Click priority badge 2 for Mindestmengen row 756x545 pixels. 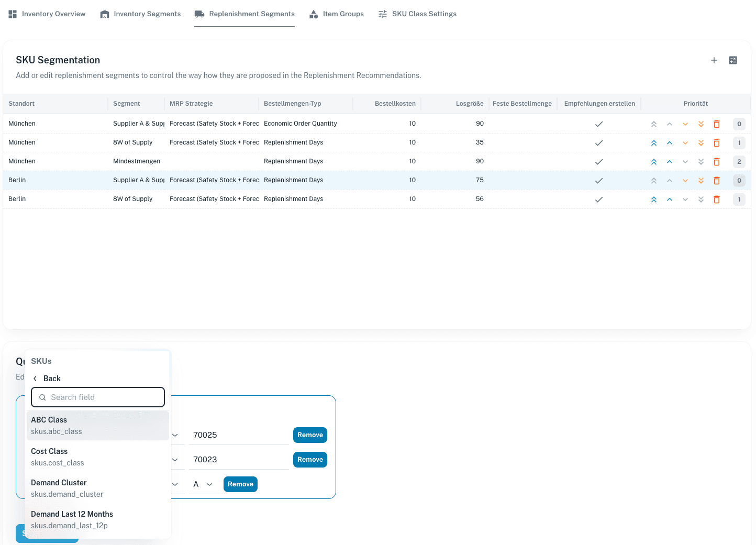(739, 162)
